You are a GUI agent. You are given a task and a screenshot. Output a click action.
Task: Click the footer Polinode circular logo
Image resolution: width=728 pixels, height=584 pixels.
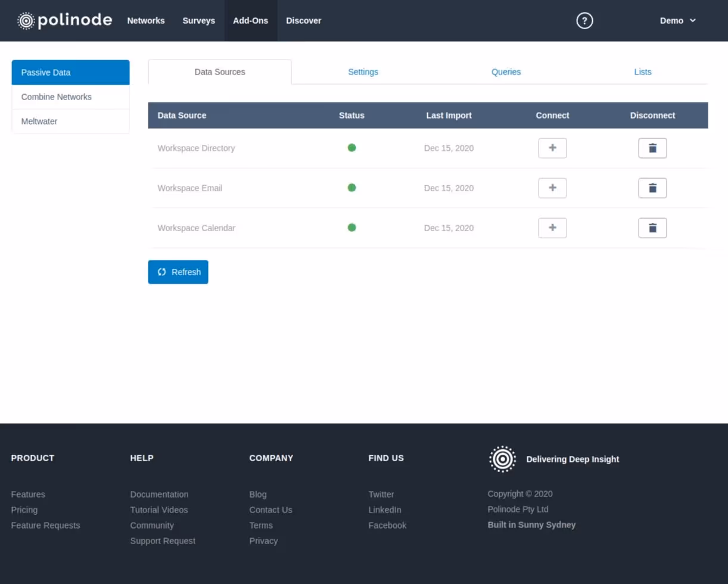[502, 459]
